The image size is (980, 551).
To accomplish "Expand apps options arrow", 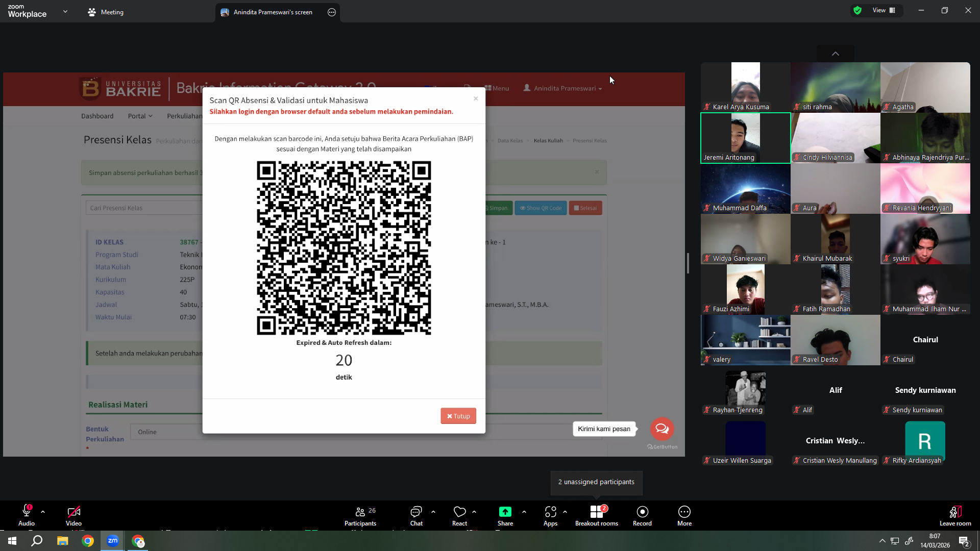I will coord(565,512).
